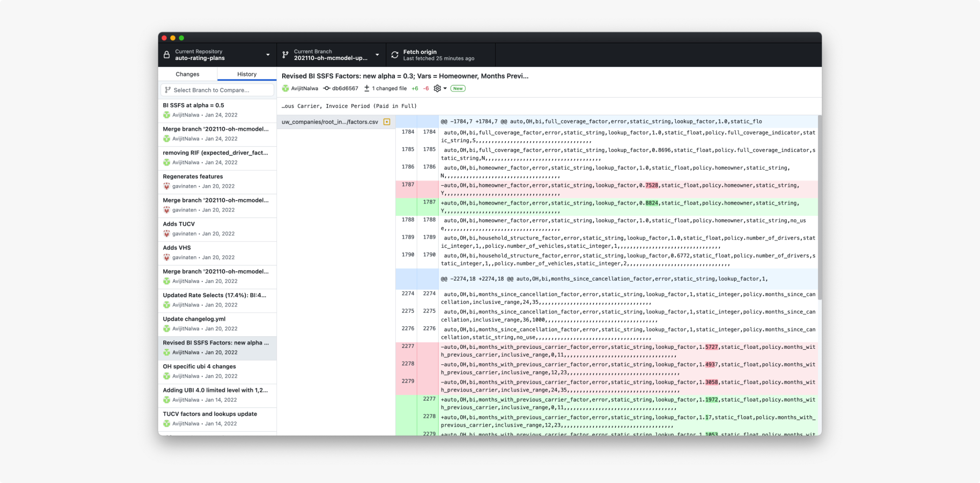The width and height of the screenshot is (980, 483).
Task: Click AvijitNalwa avatar in commit header
Action: 285,89
